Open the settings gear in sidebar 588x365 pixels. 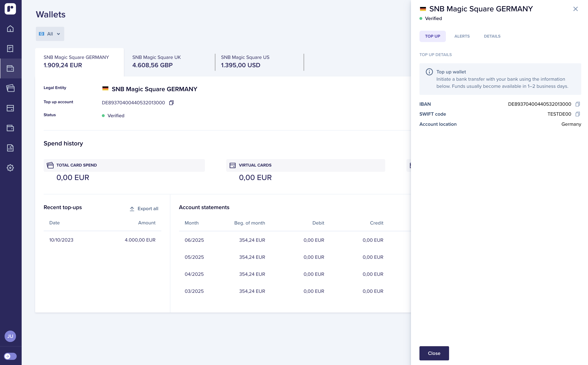10,168
